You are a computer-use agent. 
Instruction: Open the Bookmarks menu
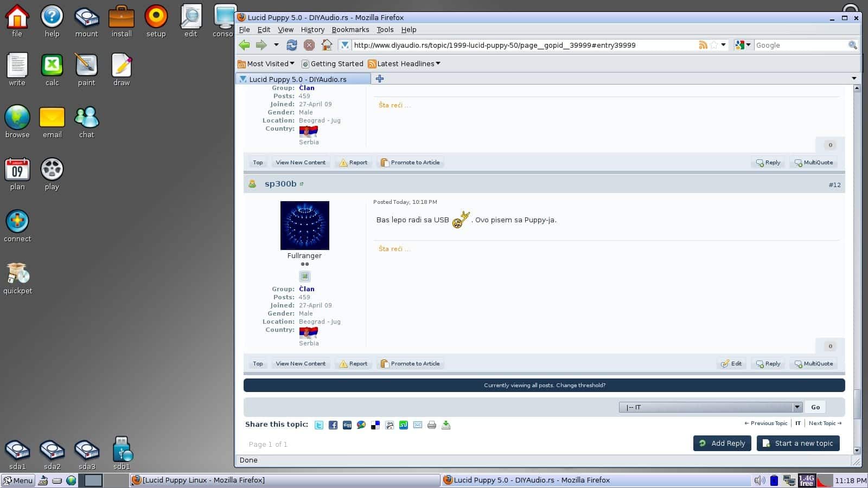click(x=350, y=30)
